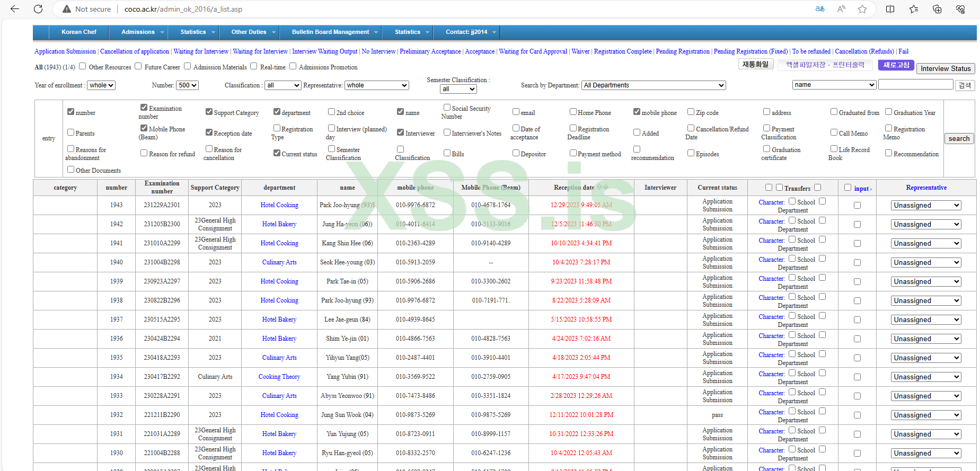Open the Waiting for Card Approval link
Screen dimensions: 980x471
click(x=533, y=51)
